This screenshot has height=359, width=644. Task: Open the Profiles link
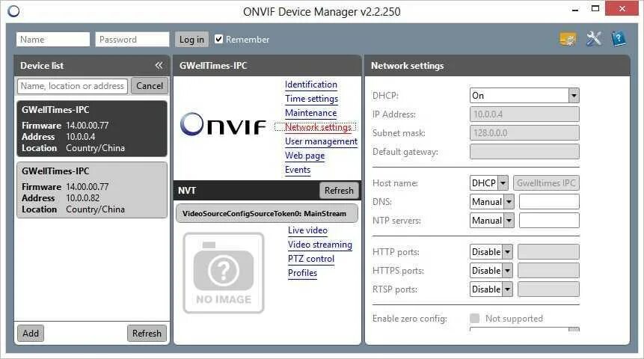coord(302,273)
